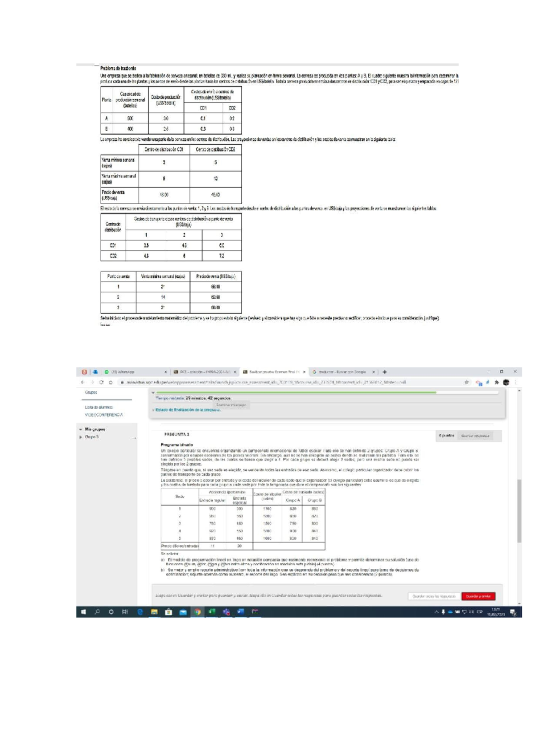The height and width of the screenshot is (756, 535).
Task: Expand the Grupo 3 tree item
Action: click(x=81, y=437)
